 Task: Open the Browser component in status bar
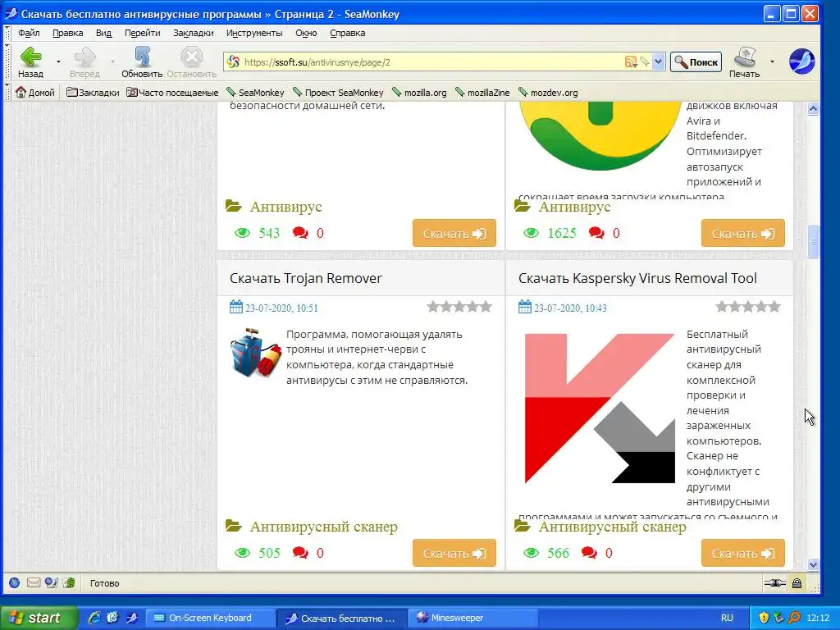(x=15, y=583)
